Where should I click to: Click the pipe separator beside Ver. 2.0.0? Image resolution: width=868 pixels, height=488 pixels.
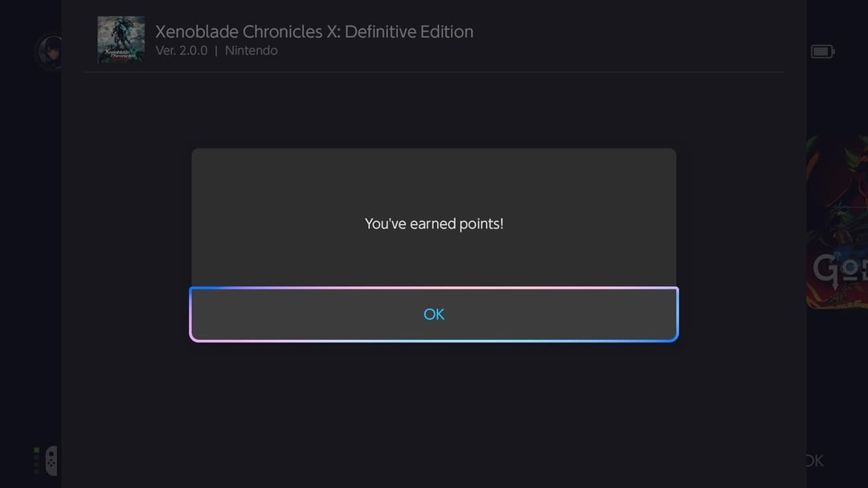click(x=216, y=51)
